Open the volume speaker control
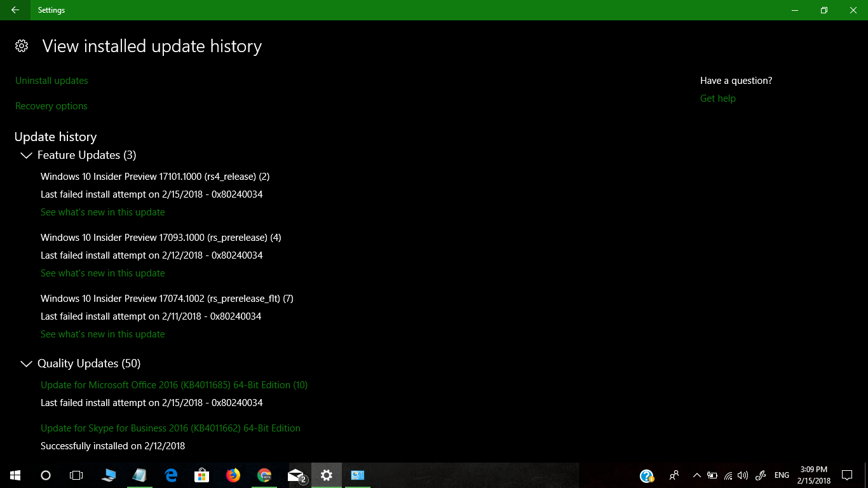The image size is (868, 488). tap(743, 475)
